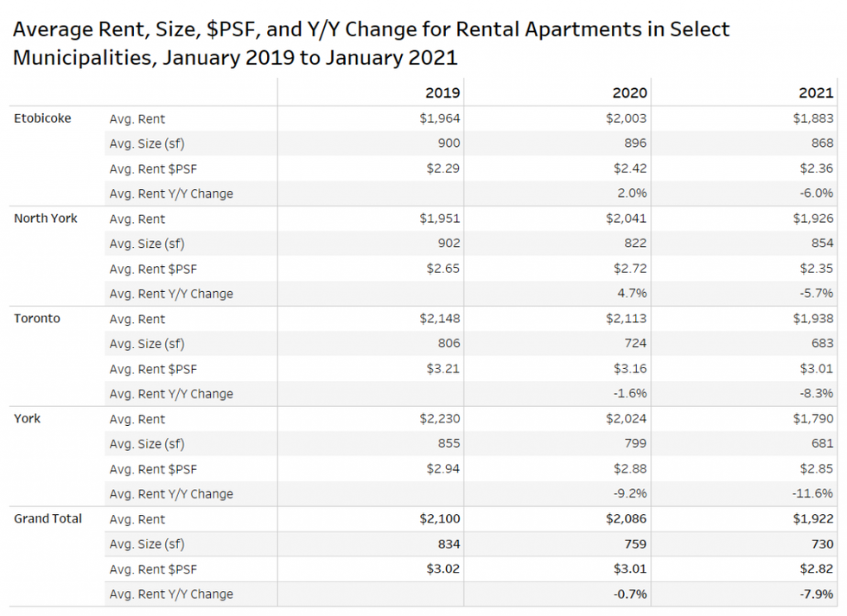Click Grand Total 2020 Y/Y change -0.7%

pyautogui.click(x=628, y=594)
